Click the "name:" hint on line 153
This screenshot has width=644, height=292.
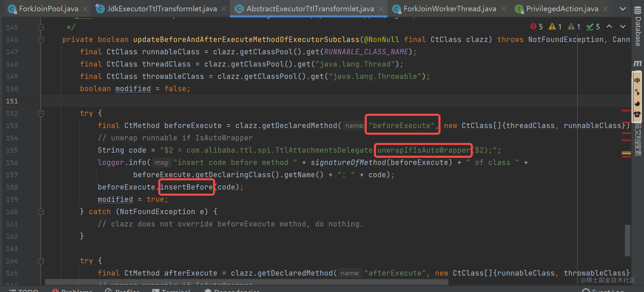354,126
